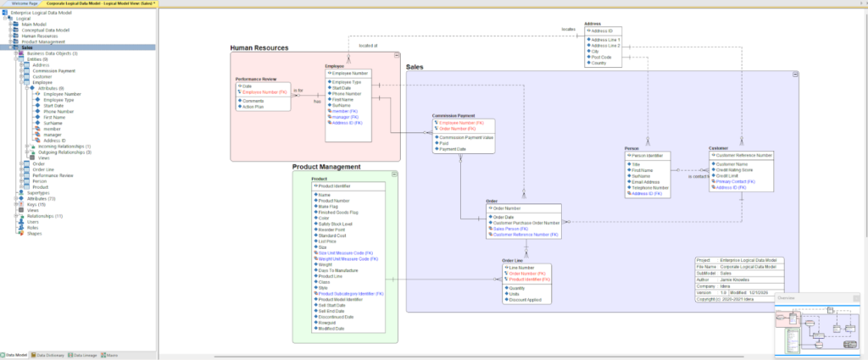This screenshot has height=360, width=868.
Task: Expand the Relationships (11) tree node
Action: [x=15, y=216]
